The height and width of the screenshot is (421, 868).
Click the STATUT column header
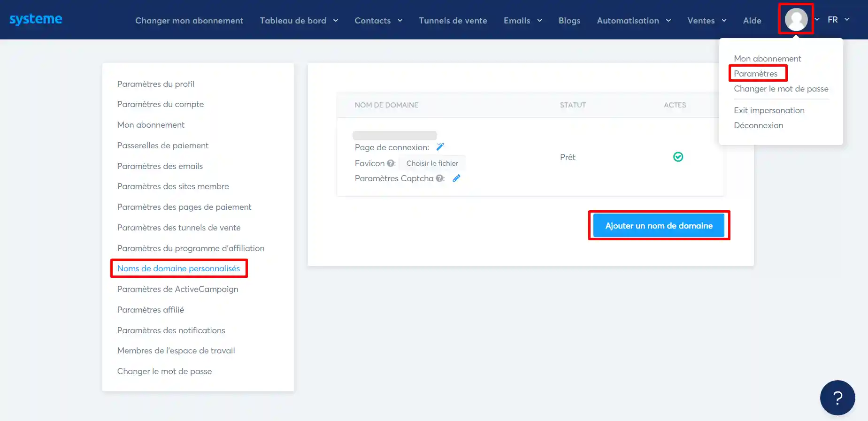[573, 105]
